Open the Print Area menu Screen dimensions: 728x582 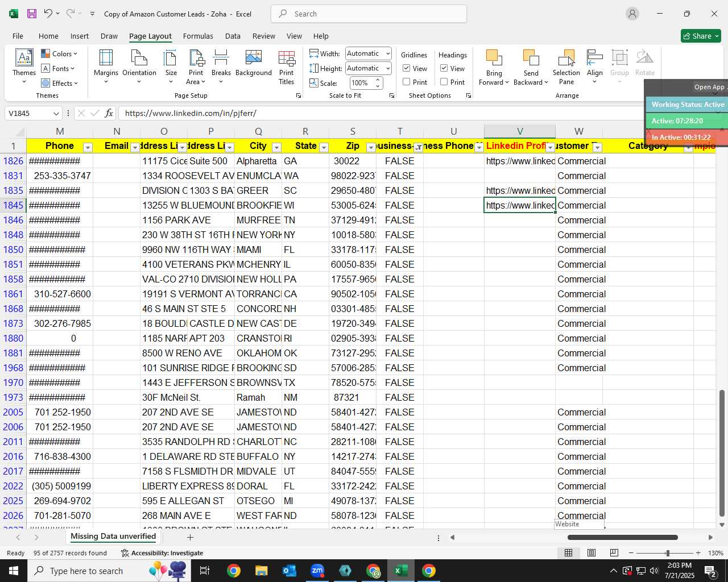pos(196,67)
